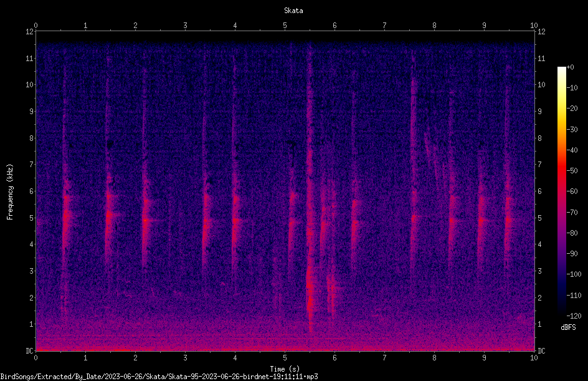Click "9" on the bottom time axis
This screenshot has width=588, height=381.
[x=484, y=358]
